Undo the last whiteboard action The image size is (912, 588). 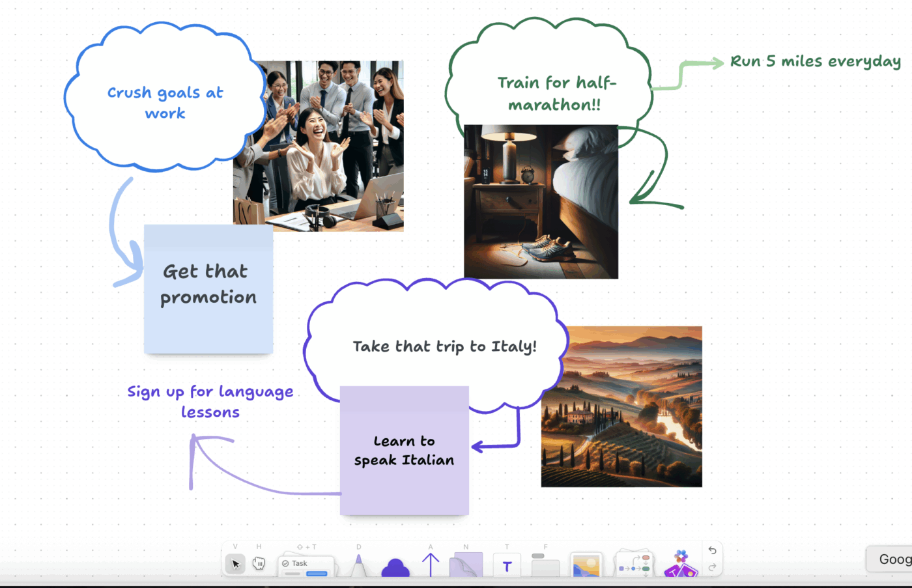coord(712,551)
